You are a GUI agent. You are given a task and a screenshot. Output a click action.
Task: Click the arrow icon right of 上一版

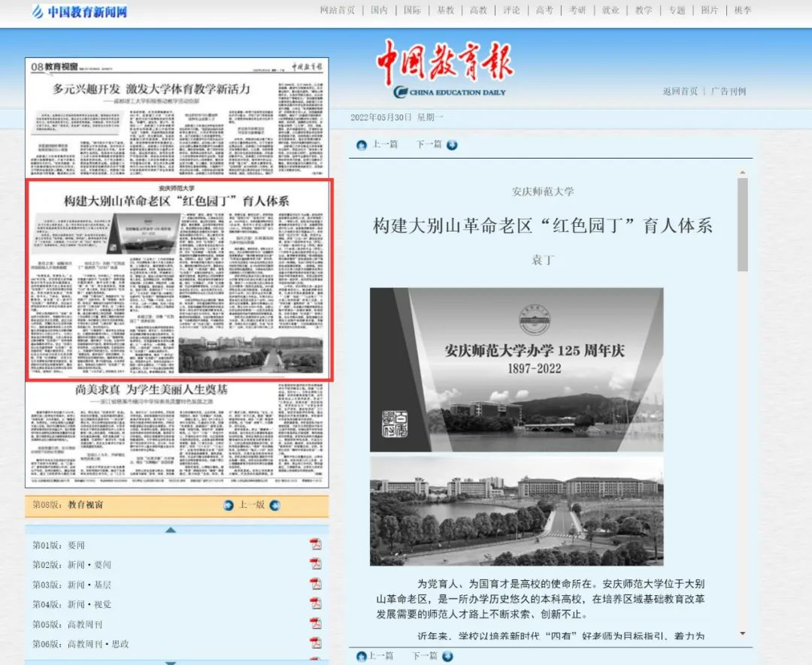[x=275, y=506]
